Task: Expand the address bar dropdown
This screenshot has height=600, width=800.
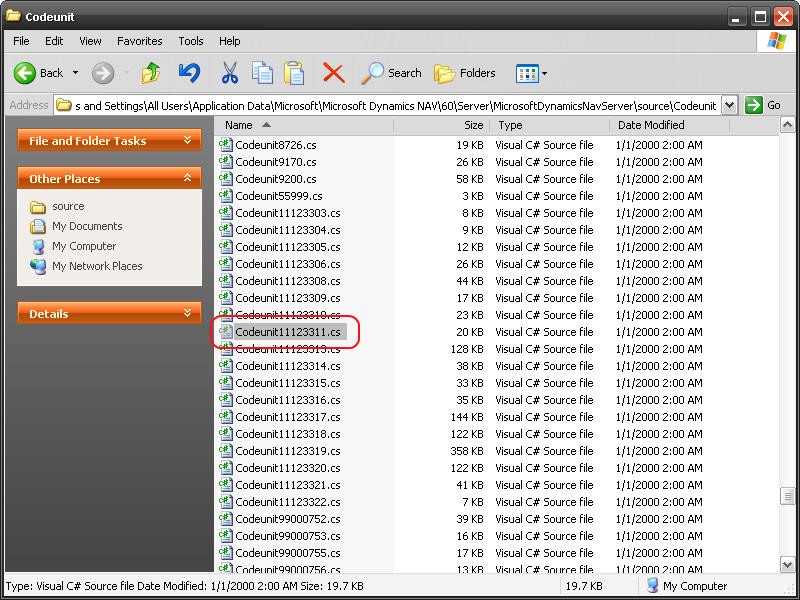Action: pyautogui.click(x=730, y=106)
